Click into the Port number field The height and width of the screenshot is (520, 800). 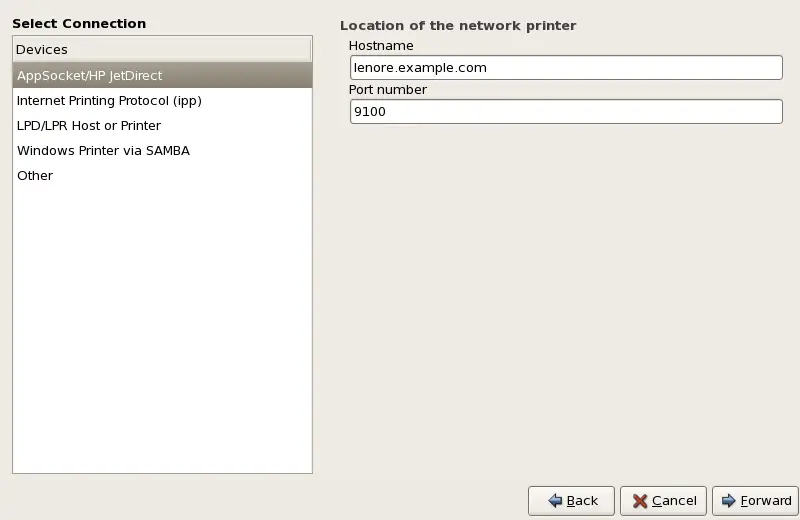[565, 112]
